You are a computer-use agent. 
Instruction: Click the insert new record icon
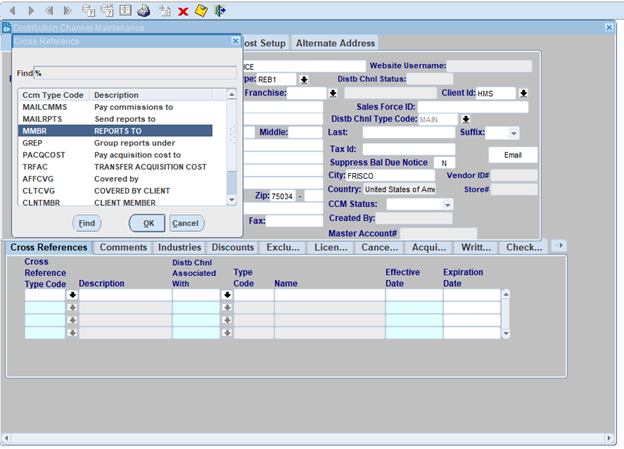(x=164, y=10)
